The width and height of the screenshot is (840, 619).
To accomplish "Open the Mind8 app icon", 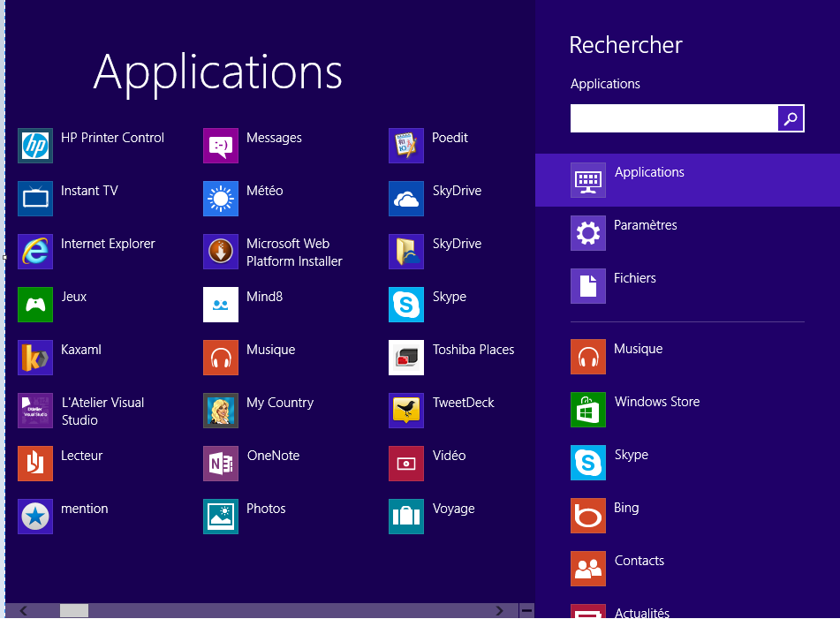I will (x=221, y=305).
